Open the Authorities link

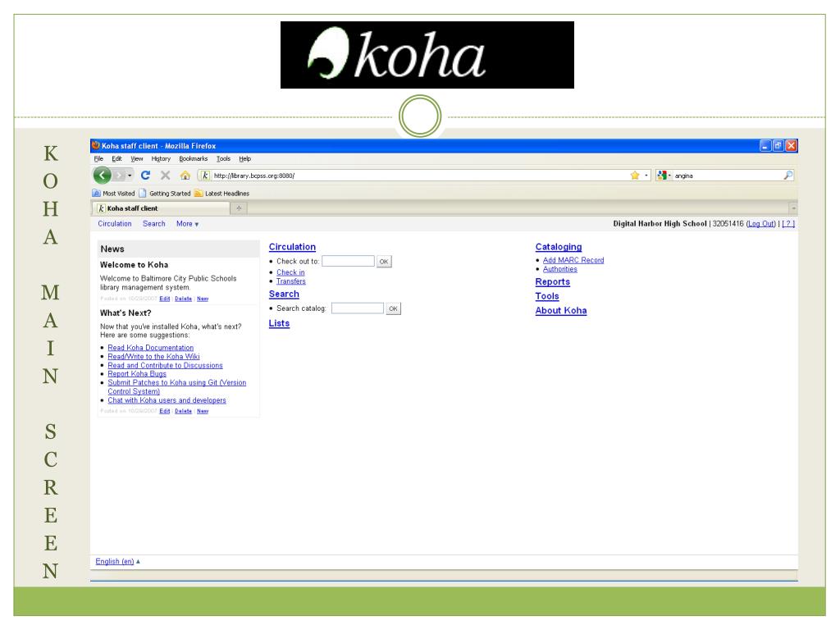click(559, 269)
